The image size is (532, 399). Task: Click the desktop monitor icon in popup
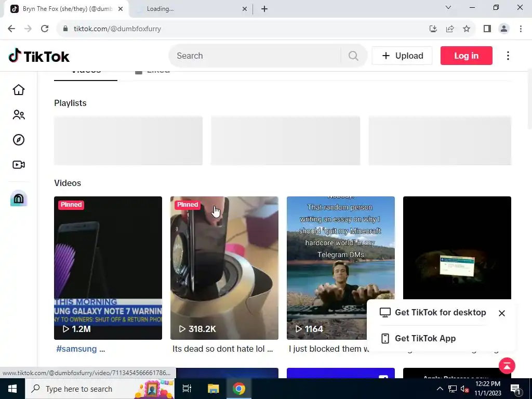click(385, 312)
